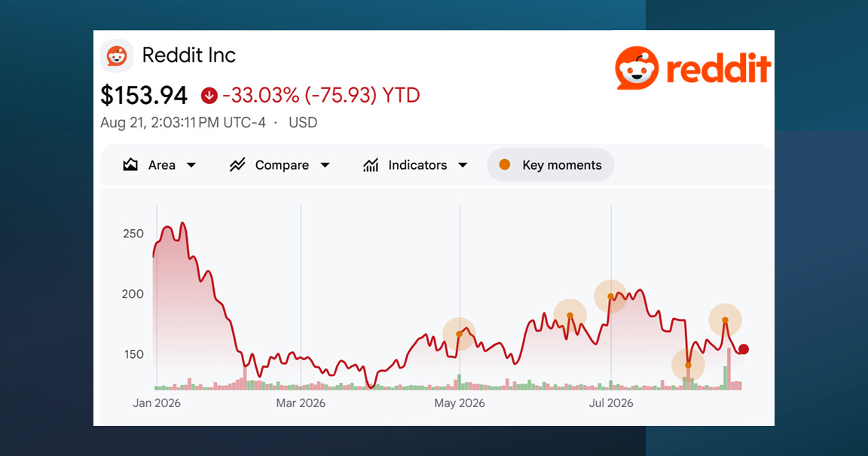This screenshot has height=456, width=868.
Task: Select the key moment marker at Jul 2026
Action: 610,296
